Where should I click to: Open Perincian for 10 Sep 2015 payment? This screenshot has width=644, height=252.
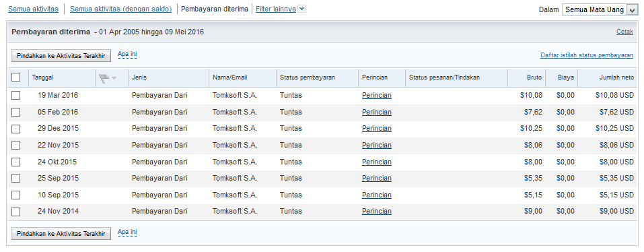[x=377, y=195]
